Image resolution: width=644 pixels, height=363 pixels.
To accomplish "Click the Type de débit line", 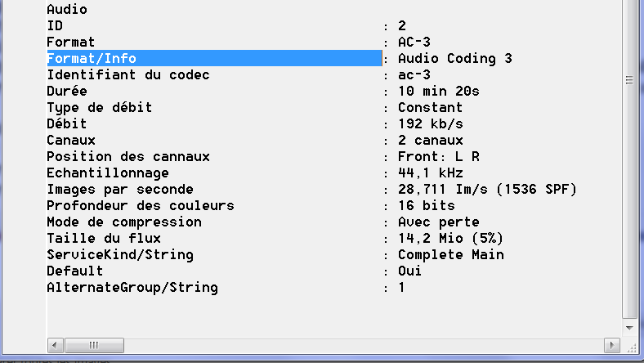I will 99,107.
